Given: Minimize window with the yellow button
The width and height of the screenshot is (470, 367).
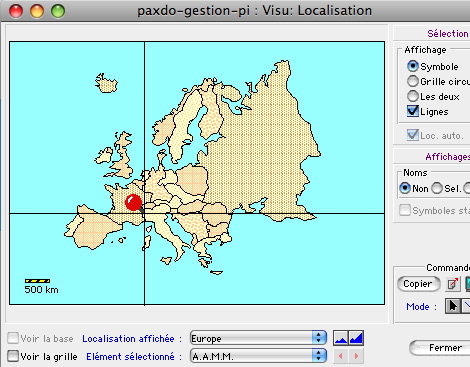Looking at the screenshot, I should [37, 11].
